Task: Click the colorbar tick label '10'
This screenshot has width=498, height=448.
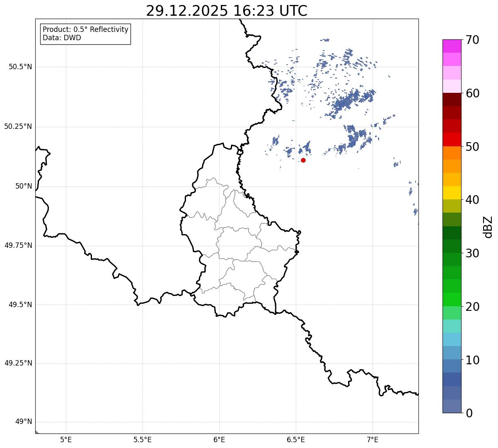Action: click(x=472, y=360)
